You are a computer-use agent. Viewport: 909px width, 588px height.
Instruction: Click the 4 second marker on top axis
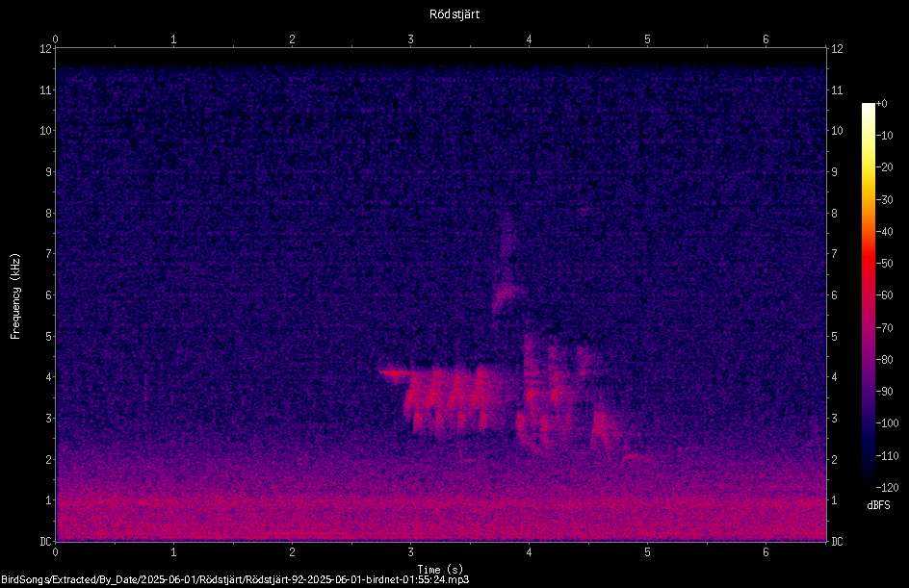(x=529, y=39)
